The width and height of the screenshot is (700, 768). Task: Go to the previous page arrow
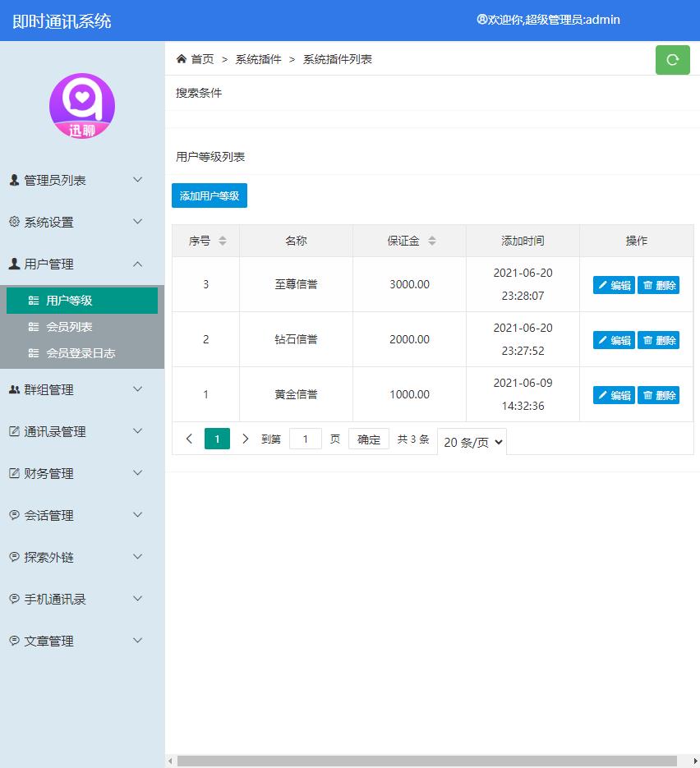tap(189, 439)
